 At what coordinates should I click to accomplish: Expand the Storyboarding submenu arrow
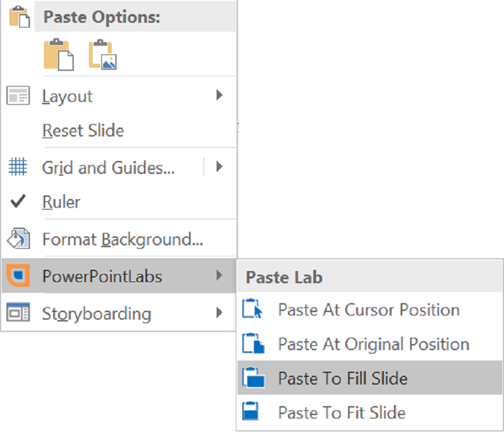click(220, 313)
